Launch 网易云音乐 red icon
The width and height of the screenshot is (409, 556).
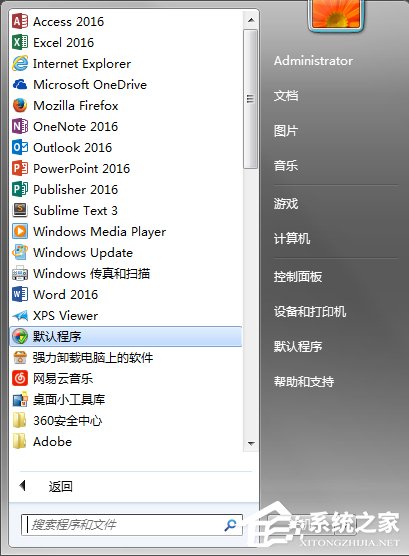pyautogui.click(x=20, y=378)
